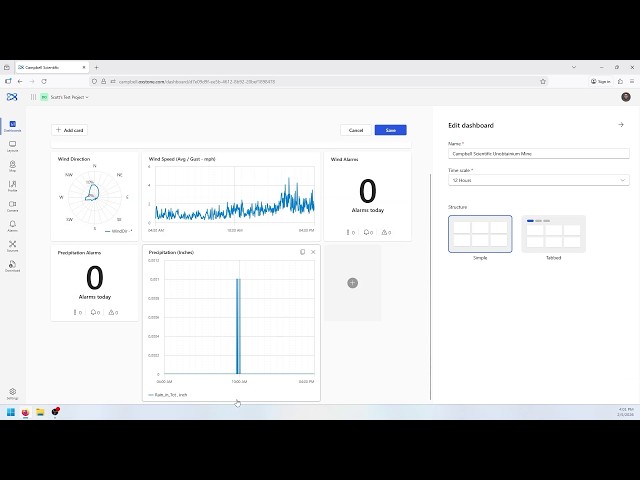640x480 pixels.
Task: Open Settings gear in sidebar
Action: [x=12, y=394]
